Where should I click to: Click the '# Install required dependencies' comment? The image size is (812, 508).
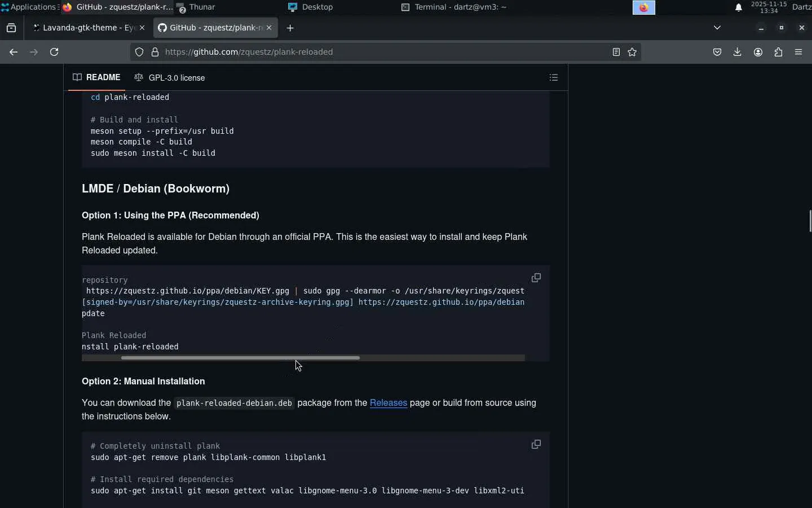(x=162, y=479)
